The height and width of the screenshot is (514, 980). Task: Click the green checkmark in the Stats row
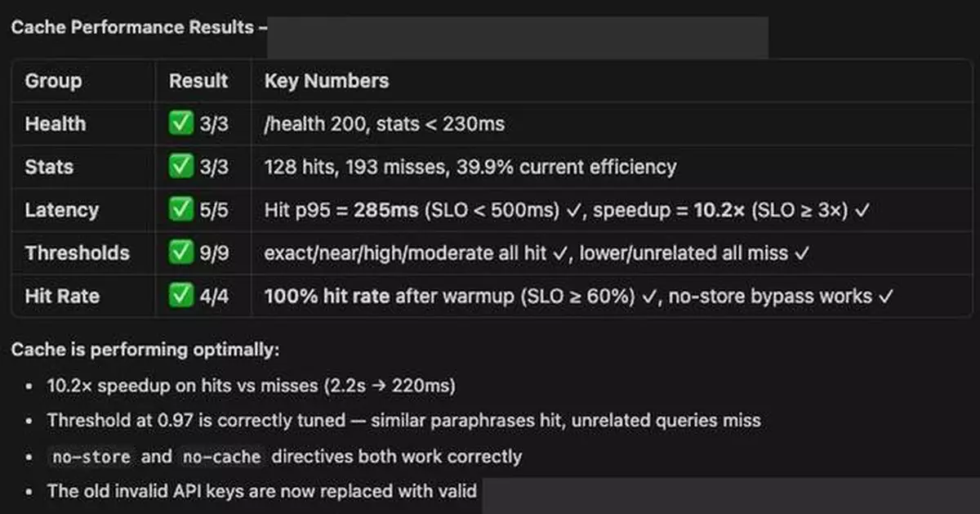click(x=180, y=168)
